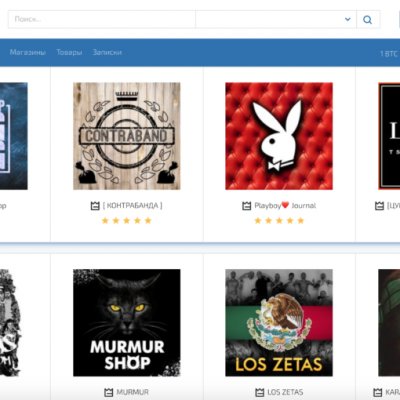Image resolution: width=400 pixels, height=400 pixels.
Task: Open the Playboy bunny shop thumbnail
Action: (279, 136)
